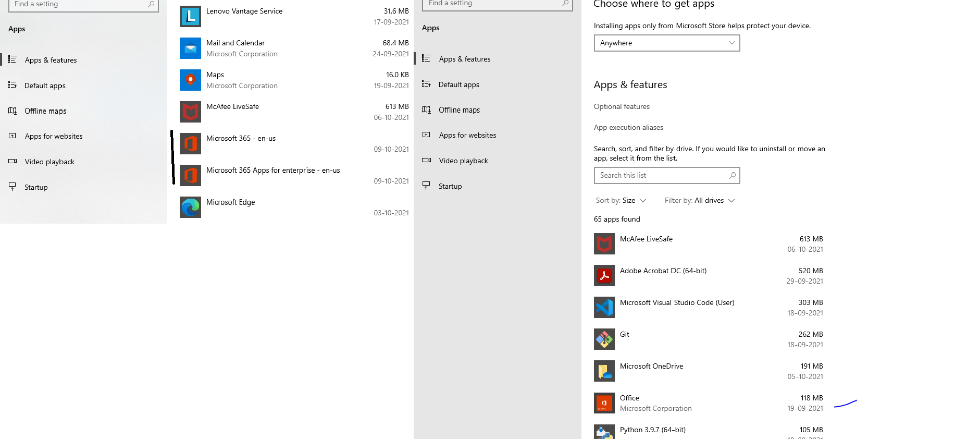Focus the right window Find a setting field

coord(498,4)
